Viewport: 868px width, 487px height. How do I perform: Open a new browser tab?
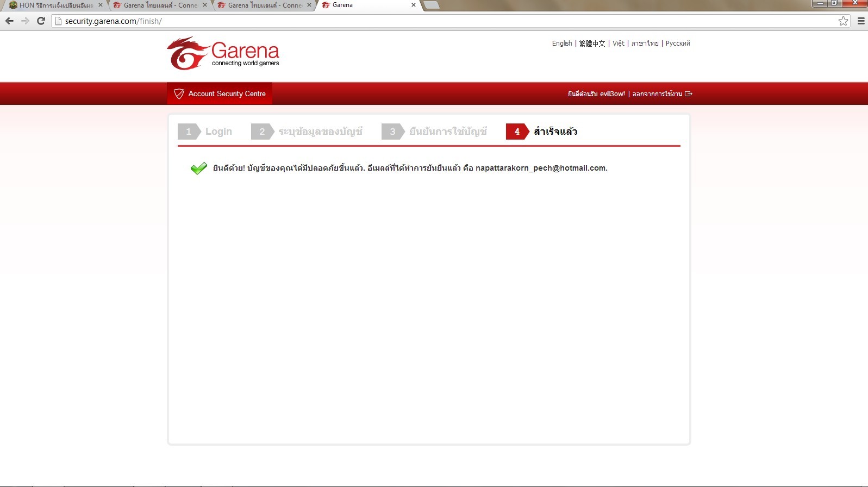click(431, 5)
